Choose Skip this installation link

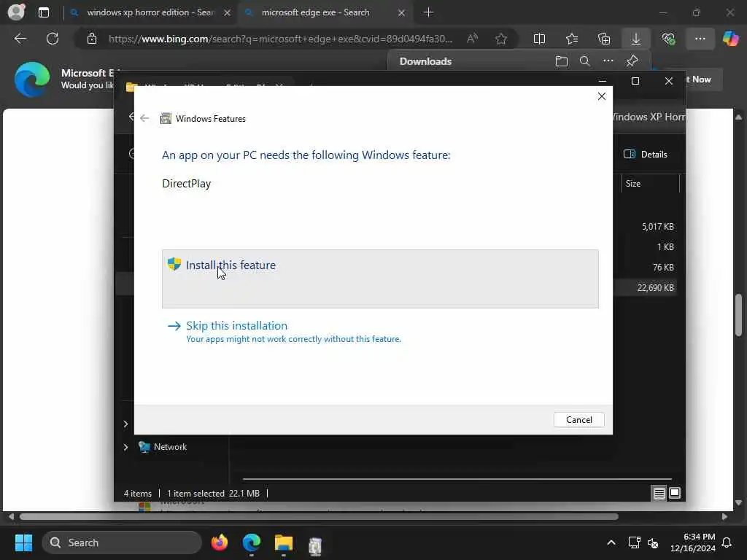[x=236, y=326]
